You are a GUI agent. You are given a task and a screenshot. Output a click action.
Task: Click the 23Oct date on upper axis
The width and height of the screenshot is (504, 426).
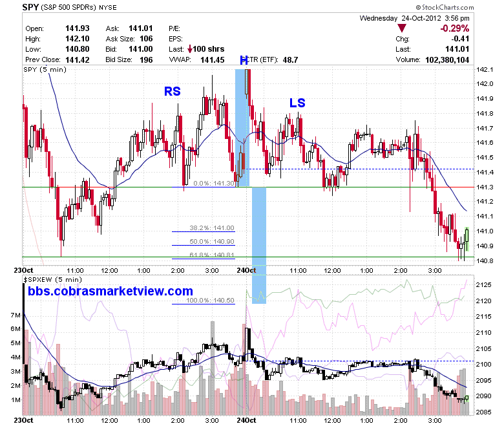(23, 270)
